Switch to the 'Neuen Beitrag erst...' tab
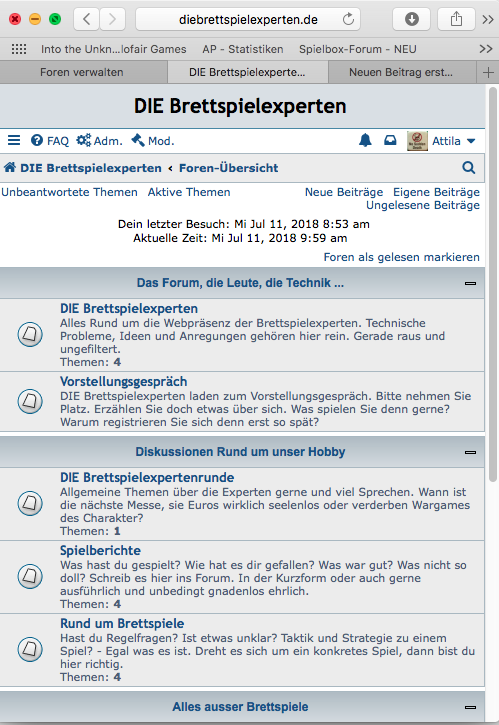 [401, 72]
